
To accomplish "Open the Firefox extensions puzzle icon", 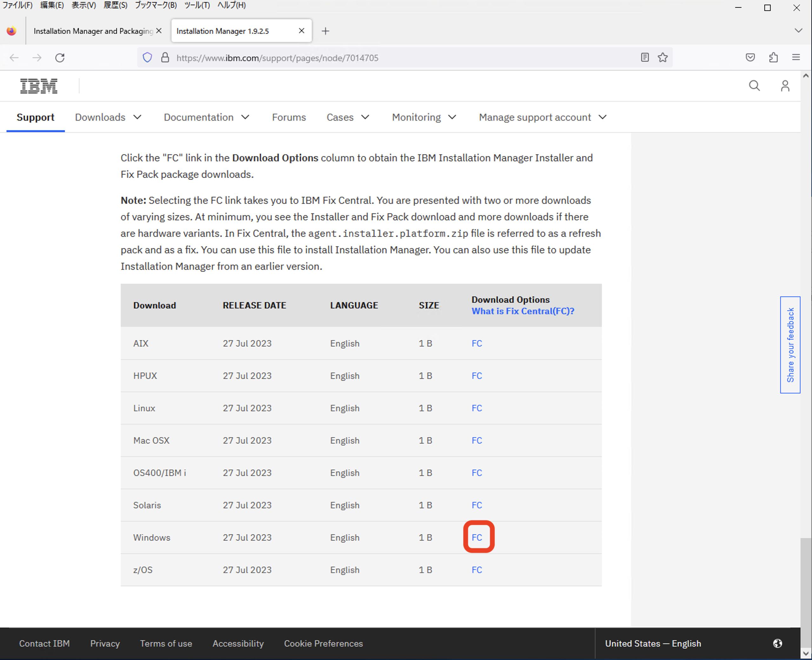I will (773, 57).
